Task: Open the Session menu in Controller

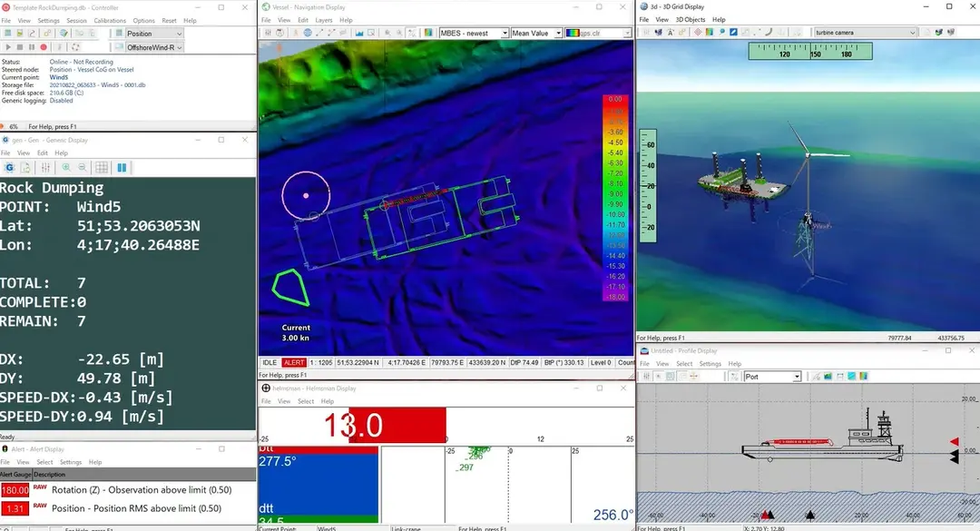Action: [x=76, y=21]
